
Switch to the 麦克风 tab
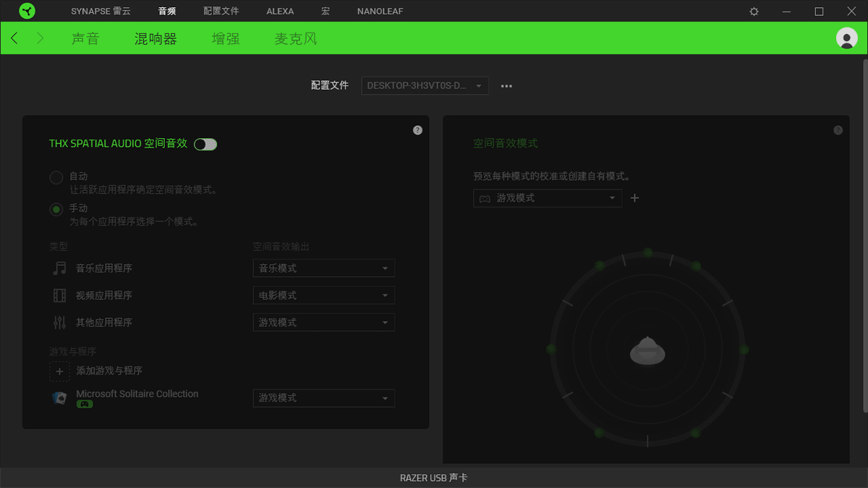[296, 39]
